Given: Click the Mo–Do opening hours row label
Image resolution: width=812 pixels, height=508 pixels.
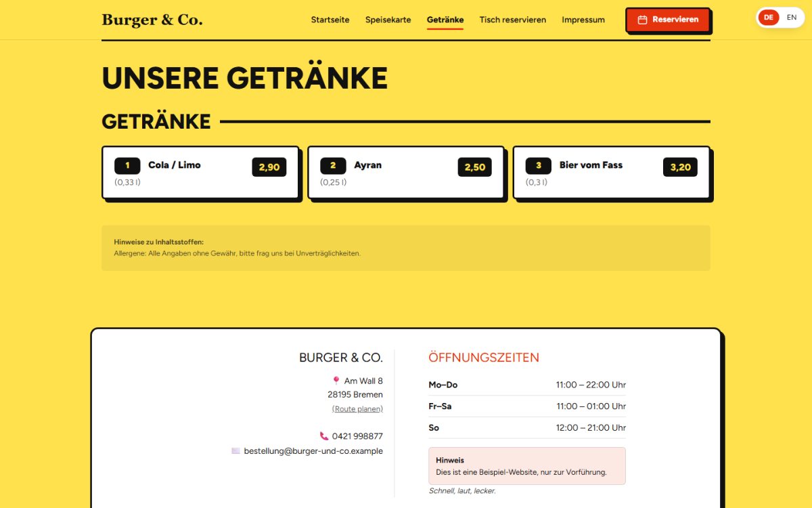Looking at the screenshot, I should [x=443, y=385].
